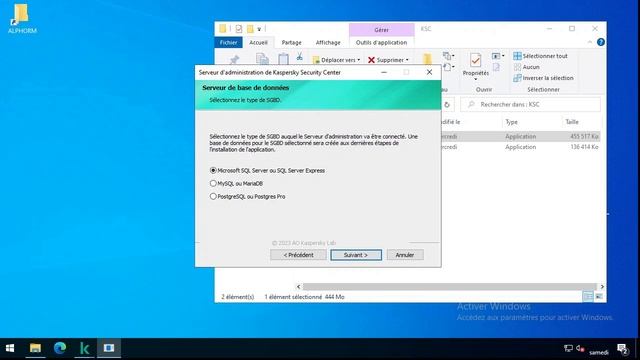Expand the Propriétés dropdown arrow

tap(476, 79)
